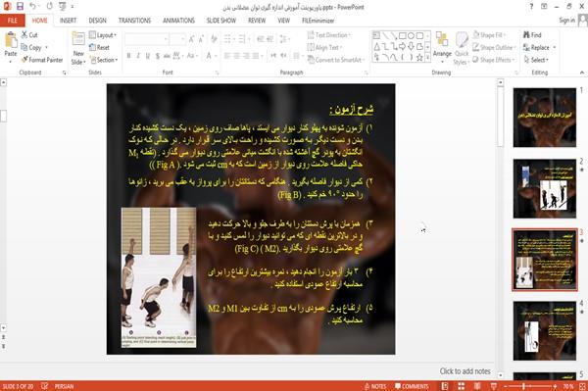Image resolution: width=588 pixels, height=391 pixels.
Task: Open the Layout dropdown
Action: coord(103,35)
